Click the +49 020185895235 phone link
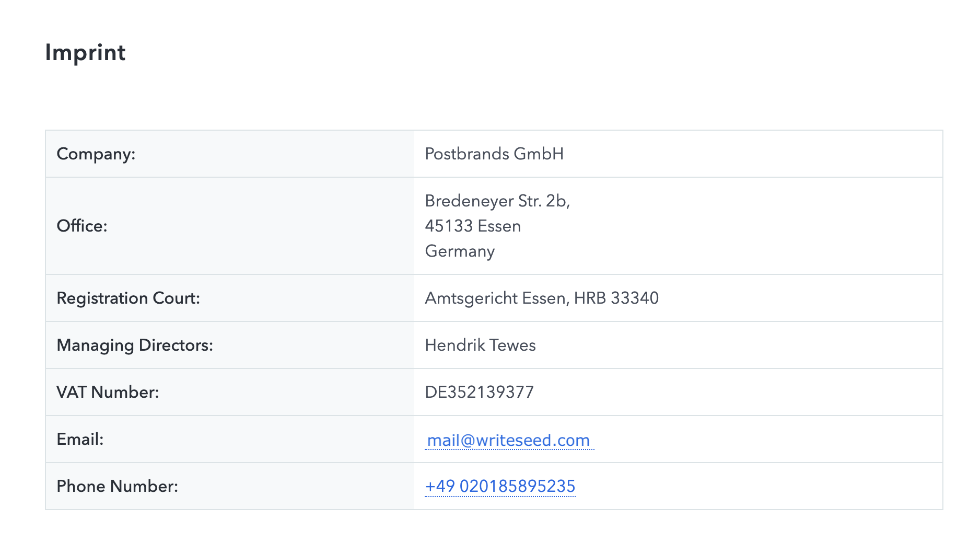Viewport: 980px width, 553px height. coord(500,487)
